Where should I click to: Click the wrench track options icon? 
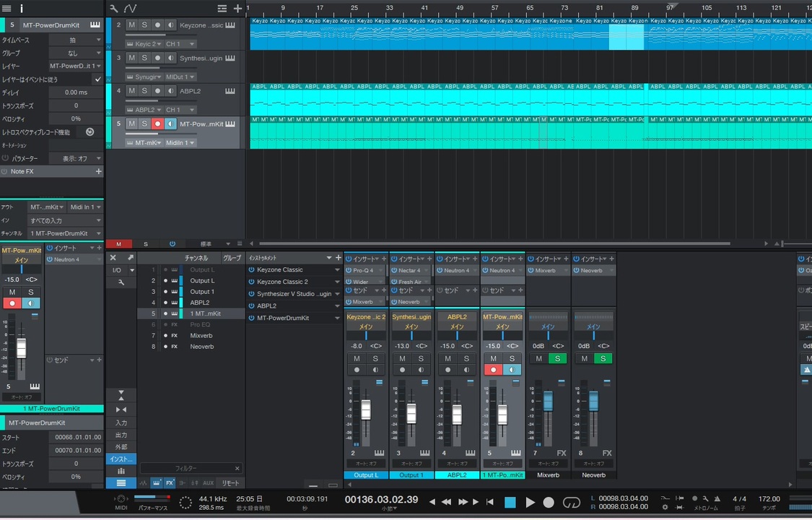[x=113, y=8]
